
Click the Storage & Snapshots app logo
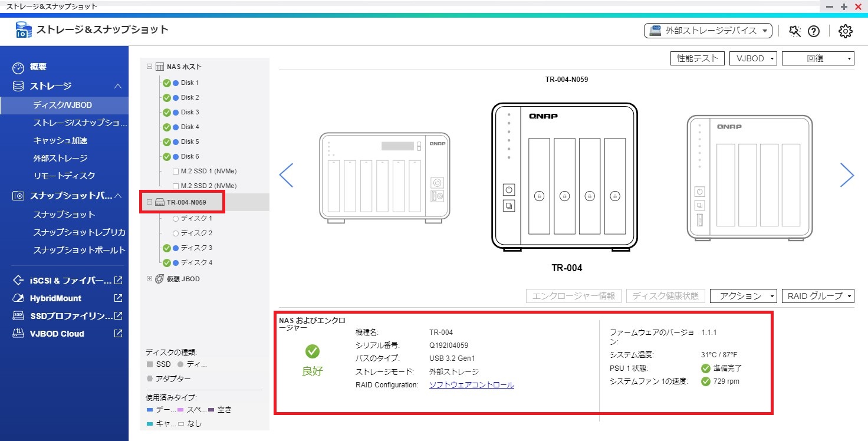[23, 30]
